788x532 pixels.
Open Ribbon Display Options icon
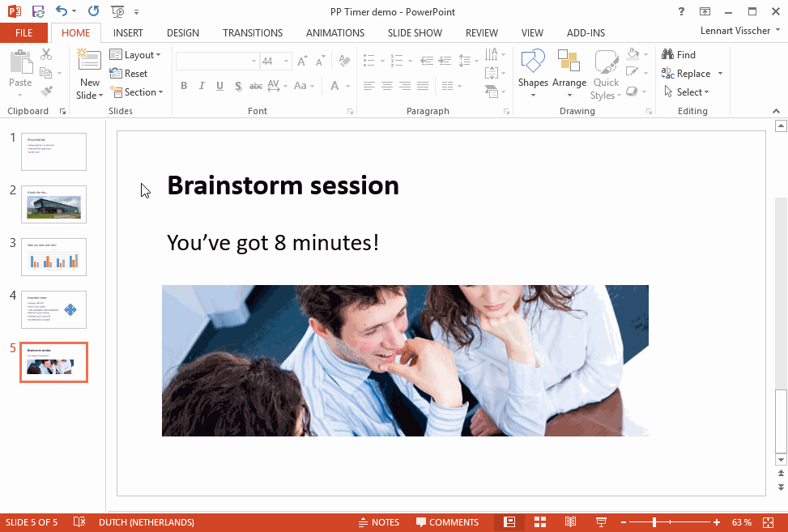click(705, 11)
